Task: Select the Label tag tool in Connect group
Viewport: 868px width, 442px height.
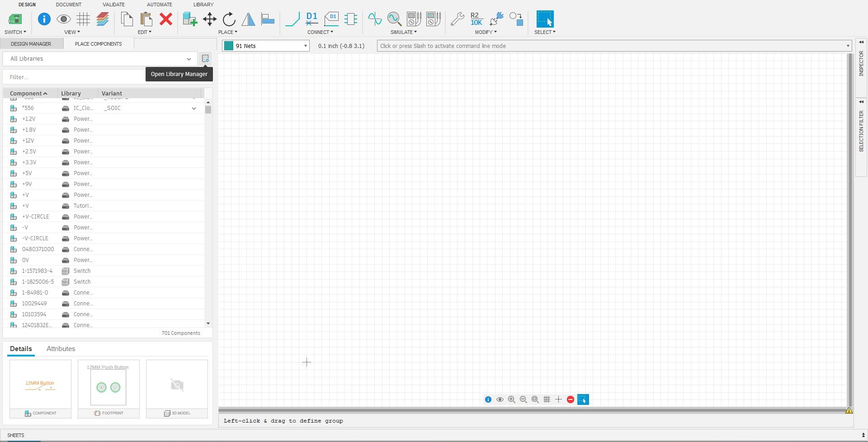Action: point(332,19)
